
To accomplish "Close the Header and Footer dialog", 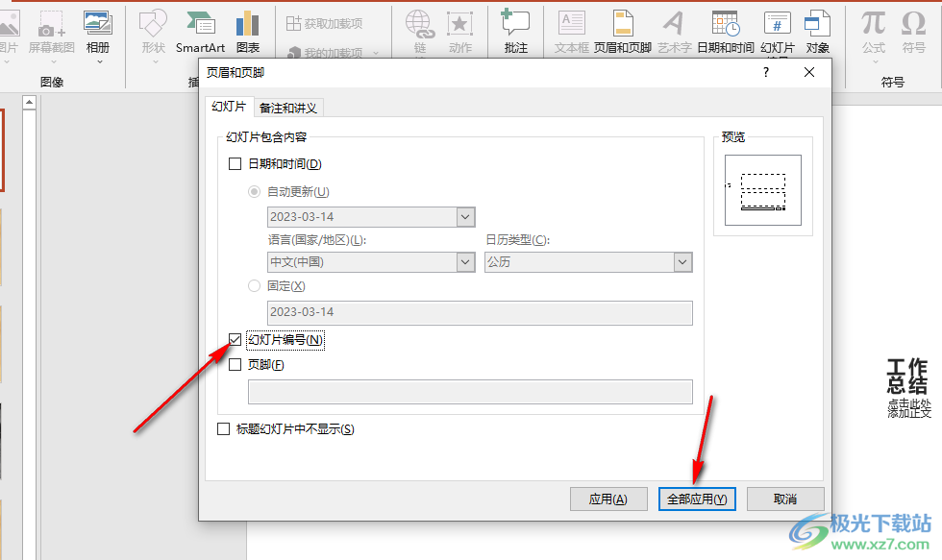I will (x=809, y=72).
